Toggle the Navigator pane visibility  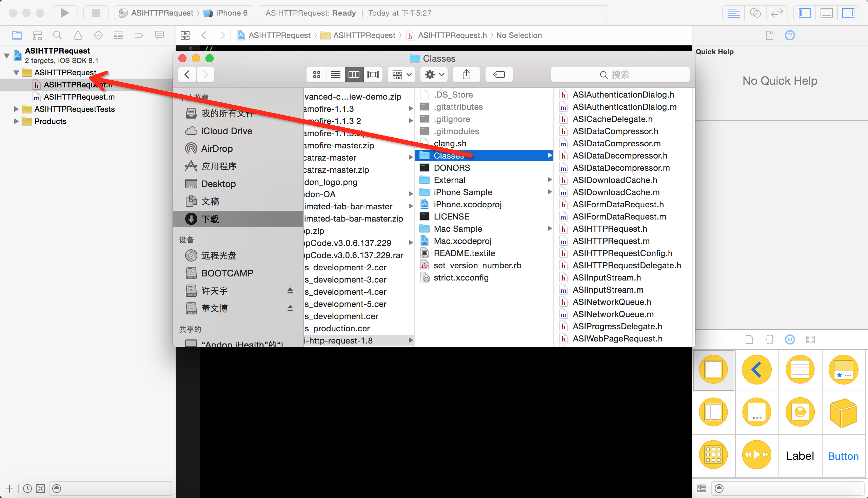pos(805,13)
